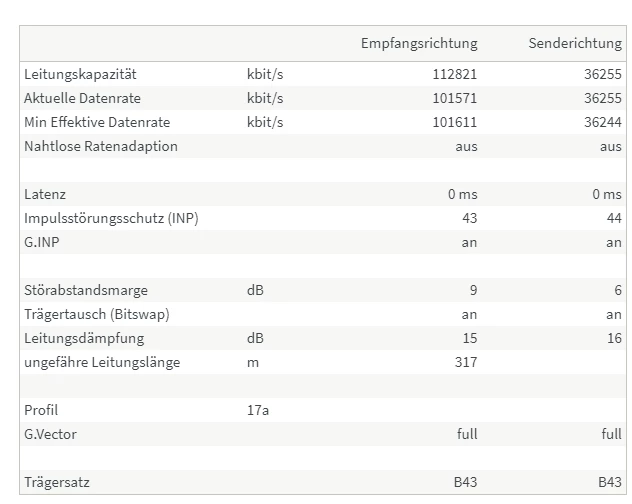632x504 pixels.
Task: Click the Störabstandsmarge row label
Action: [x=86, y=290]
